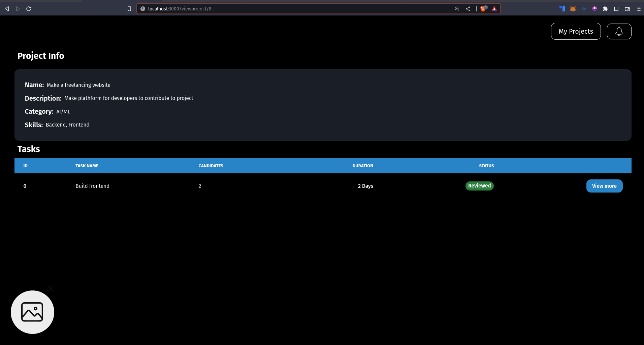Image resolution: width=644 pixels, height=345 pixels.
Task: Click View more for Build frontend task
Action: point(604,186)
